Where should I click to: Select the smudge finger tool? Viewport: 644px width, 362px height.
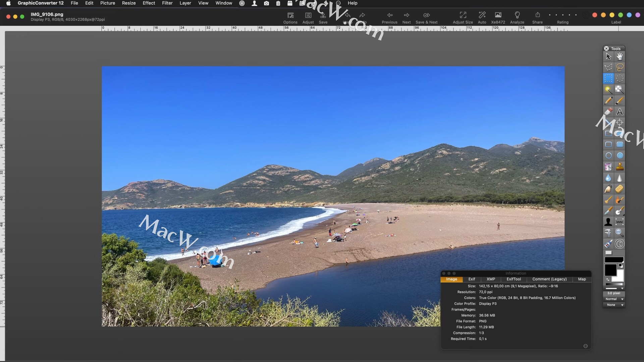pyautogui.click(x=608, y=189)
